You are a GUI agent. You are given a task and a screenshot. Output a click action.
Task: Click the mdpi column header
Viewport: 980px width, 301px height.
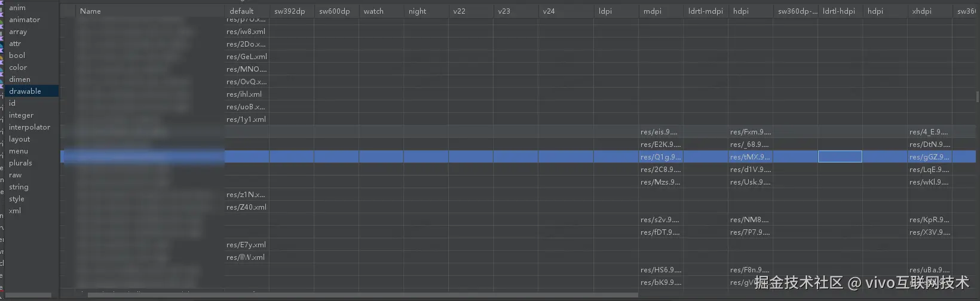click(661, 11)
